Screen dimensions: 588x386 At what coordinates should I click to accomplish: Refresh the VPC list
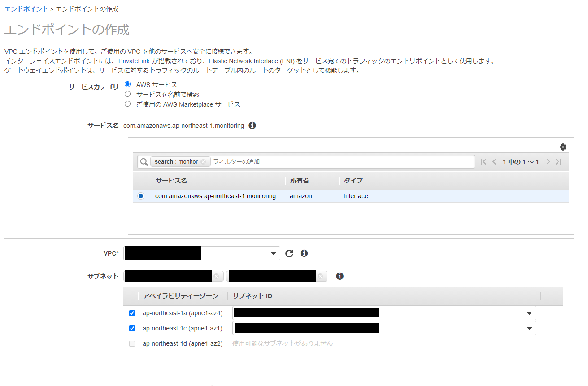click(x=289, y=253)
